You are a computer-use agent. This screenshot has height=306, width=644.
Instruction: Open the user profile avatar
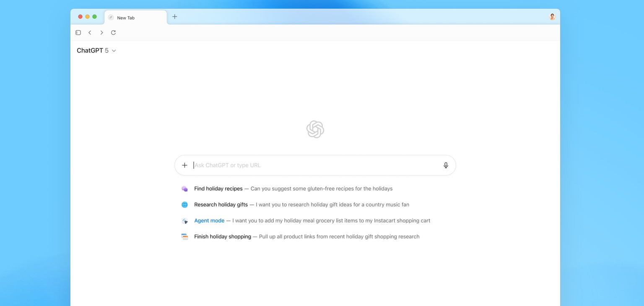(x=552, y=17)
